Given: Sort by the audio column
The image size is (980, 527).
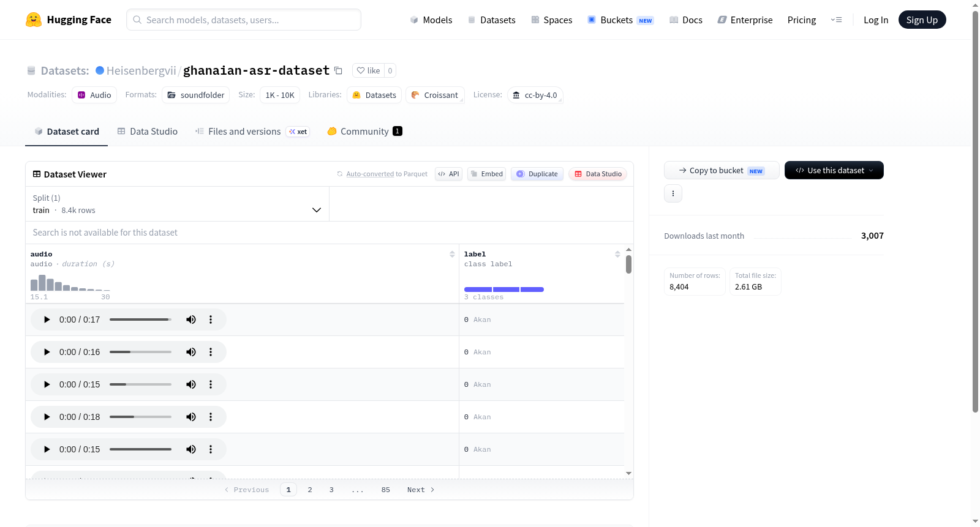Looking at the screenshot, I should point(452,254).
